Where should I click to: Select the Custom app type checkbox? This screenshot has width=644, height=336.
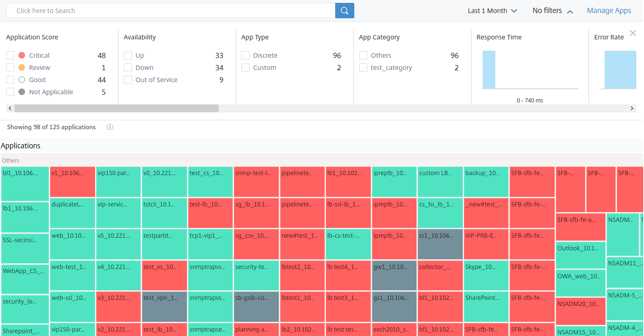coord(245,67)
